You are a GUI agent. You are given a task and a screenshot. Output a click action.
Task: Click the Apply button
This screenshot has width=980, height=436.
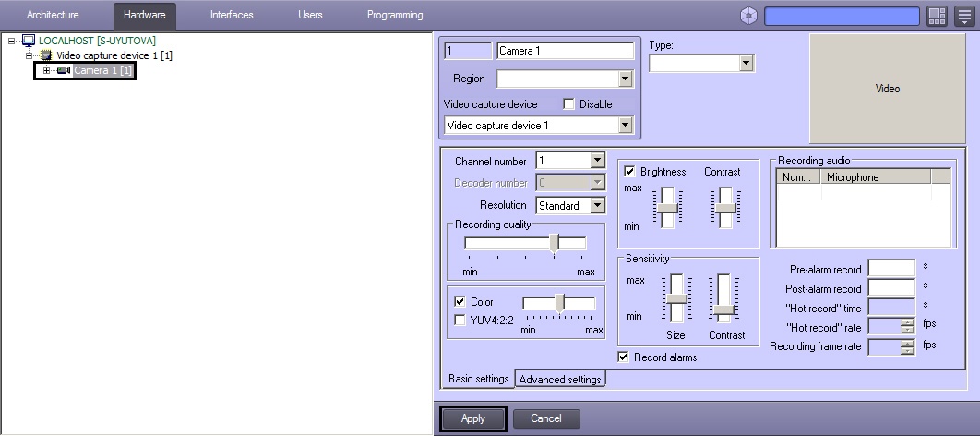[x=473, y=418]
